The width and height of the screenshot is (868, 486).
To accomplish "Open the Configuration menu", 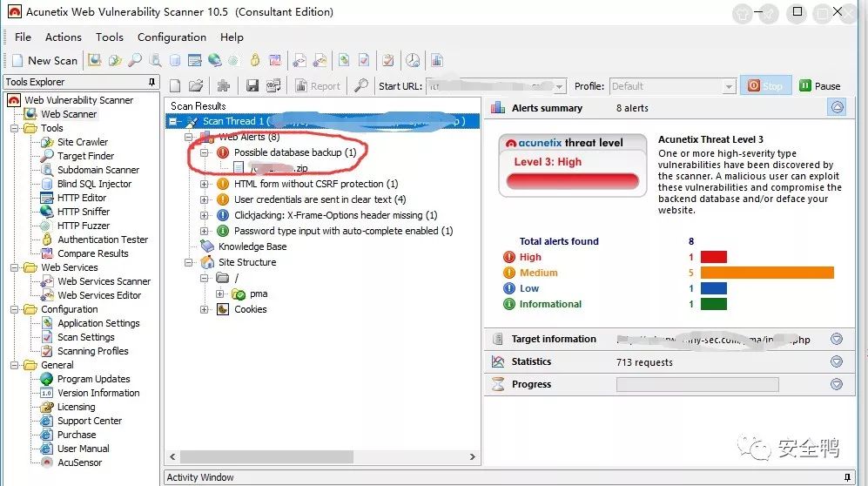I will [x=172, y=37].
